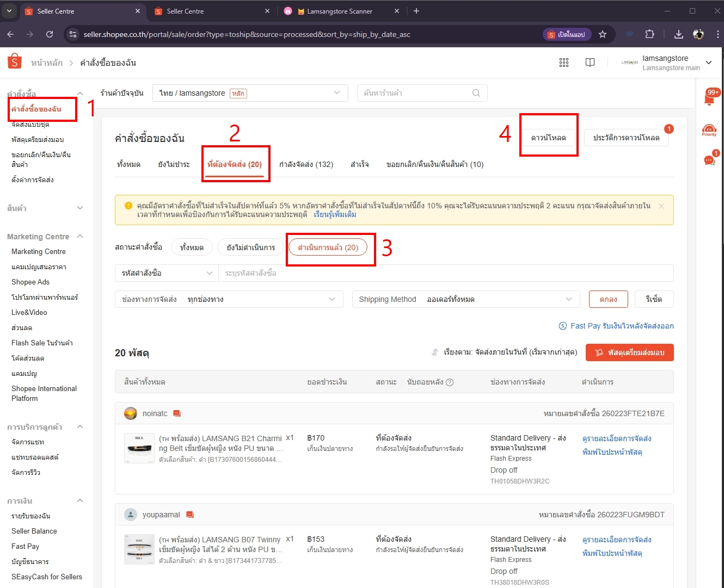Open the browser extensions puzzle icon
Viewport: 724px width, 588px height.
pyautogui.click(x=649, y=34)
